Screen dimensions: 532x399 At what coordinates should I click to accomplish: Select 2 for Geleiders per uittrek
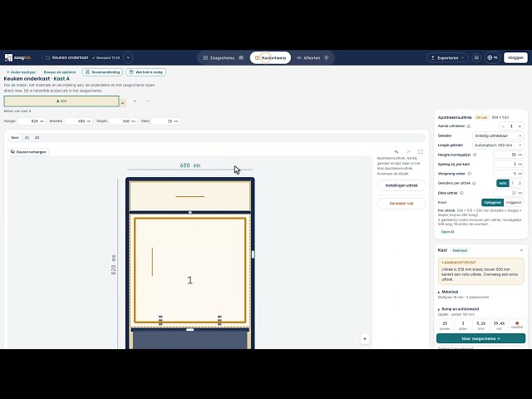[x=520, y=183]
